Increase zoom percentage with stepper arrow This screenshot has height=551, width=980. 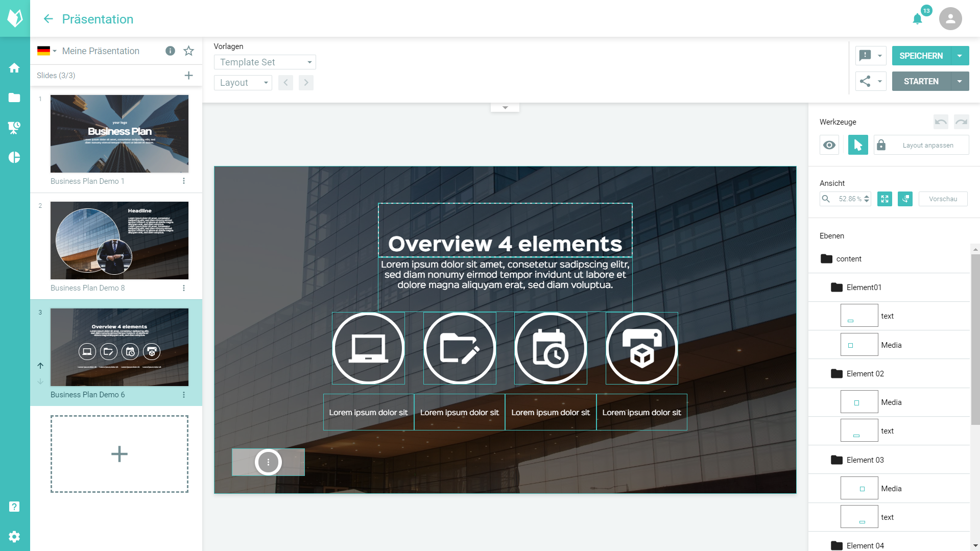tap(867, 197)
